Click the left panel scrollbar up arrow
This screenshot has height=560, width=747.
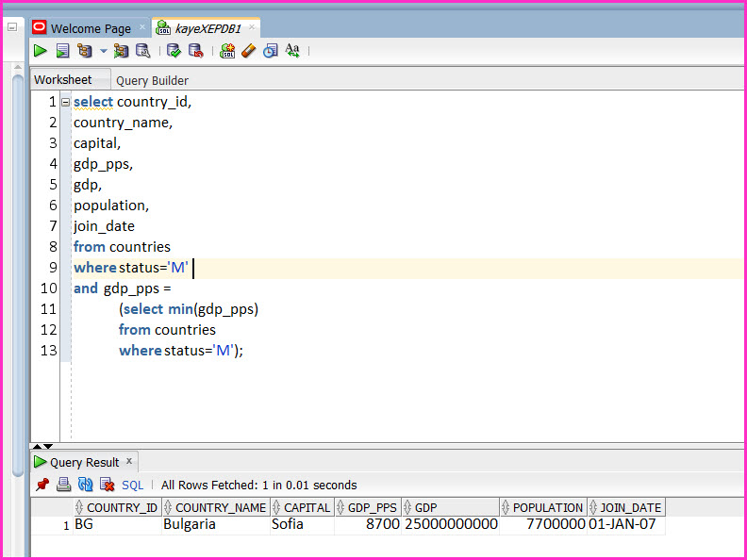click(x=18, y=68)
